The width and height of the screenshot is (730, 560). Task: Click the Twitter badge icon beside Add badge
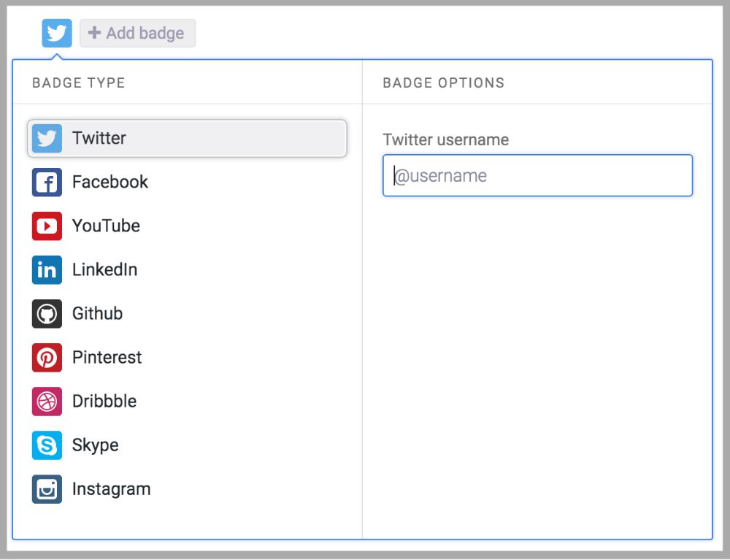(x=57, y=33)
